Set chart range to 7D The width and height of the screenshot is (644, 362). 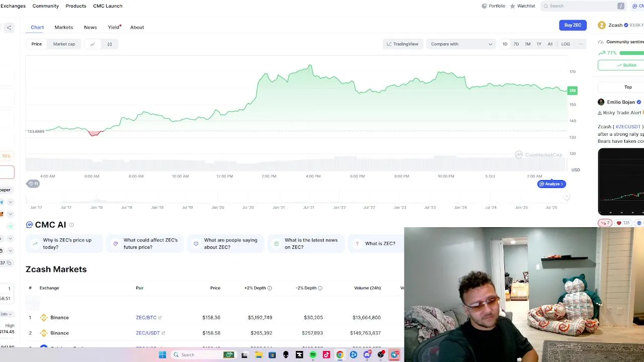tap(516, 44)
